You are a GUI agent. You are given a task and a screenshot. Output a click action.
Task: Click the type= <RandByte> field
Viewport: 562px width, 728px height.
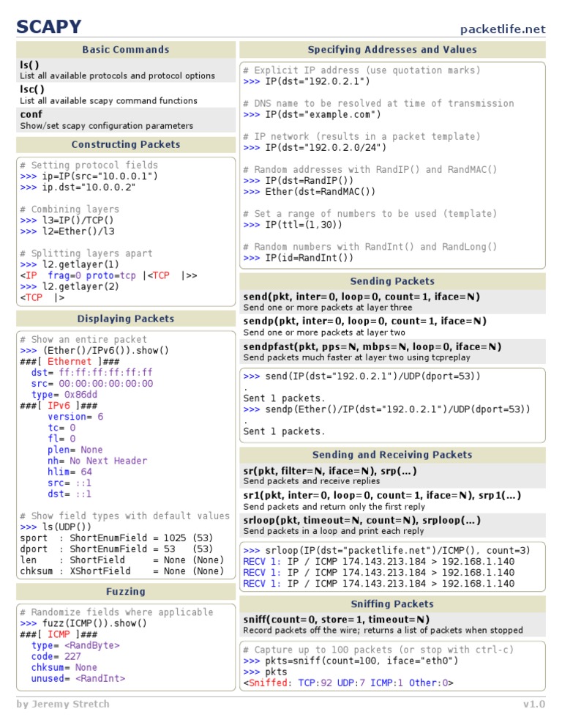pos(75,645)
